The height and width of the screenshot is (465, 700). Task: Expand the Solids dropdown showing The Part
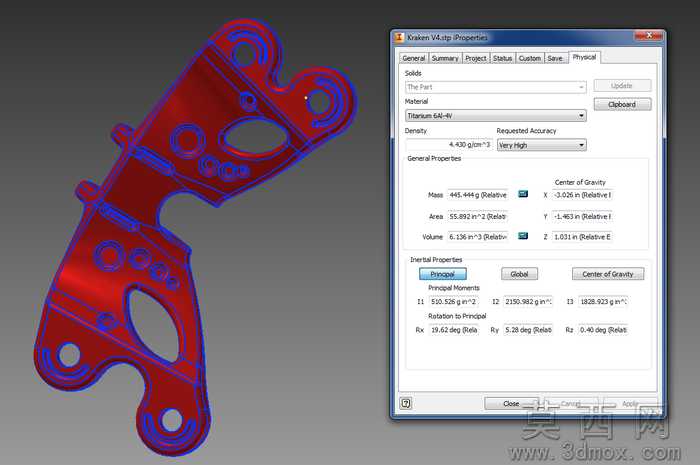tap(496, 87)
